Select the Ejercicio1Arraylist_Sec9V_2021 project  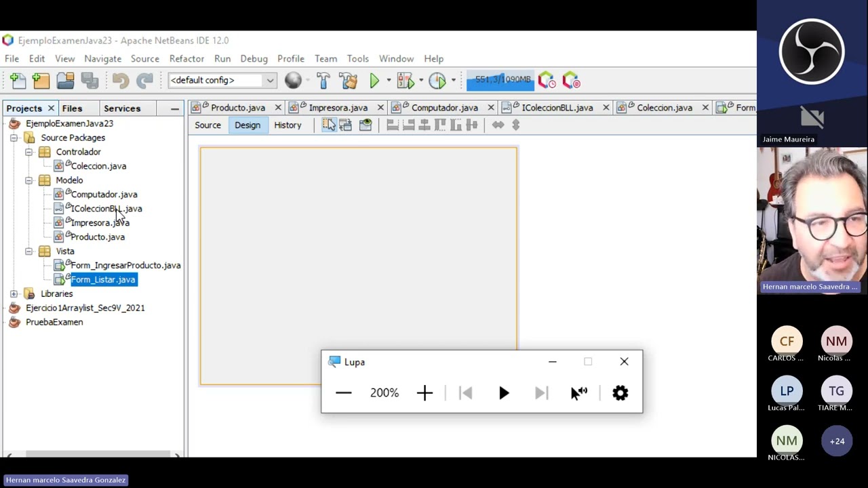point(85,308)
